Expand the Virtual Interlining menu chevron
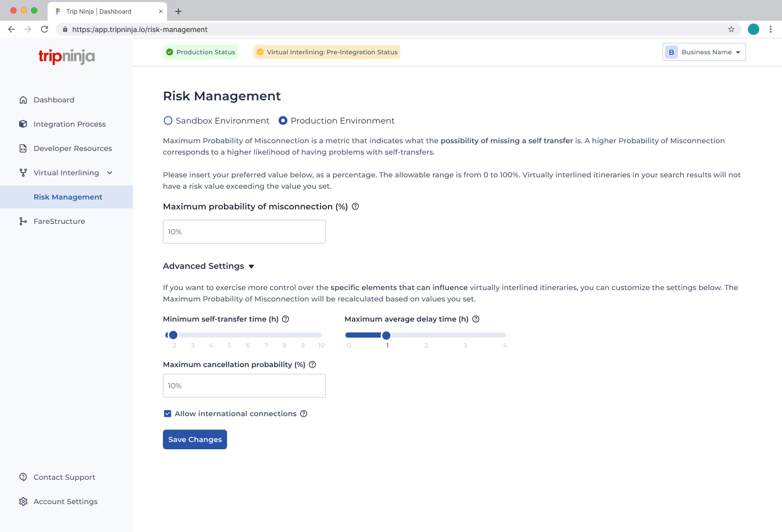The height and width of the screenshot is (532, 782). [x=109, y=172]
